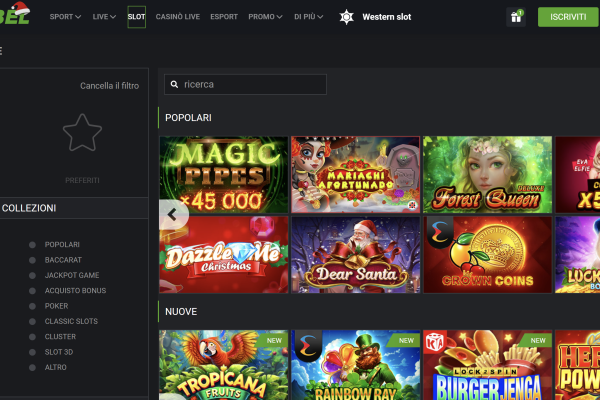Click the site logo with Santa hat
This screenshot has width=600, height=400.
point(15,13)
